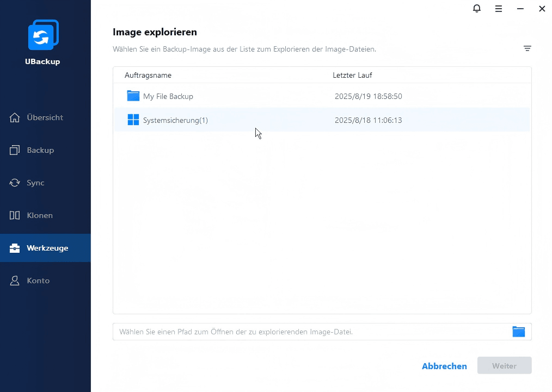Open the notification bell icon
Viewport: 552px width, 392px height.
[x=477, y=9]
